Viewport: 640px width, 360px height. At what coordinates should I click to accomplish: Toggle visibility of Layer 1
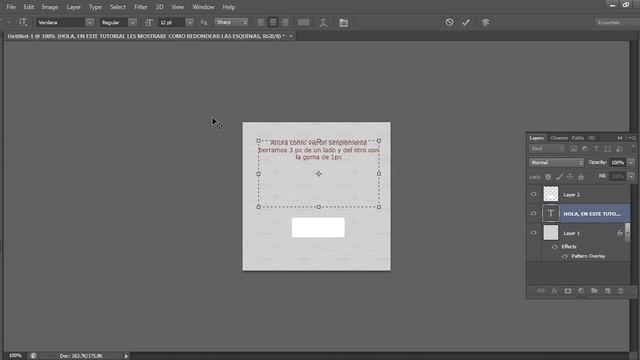tap(533, 233)
